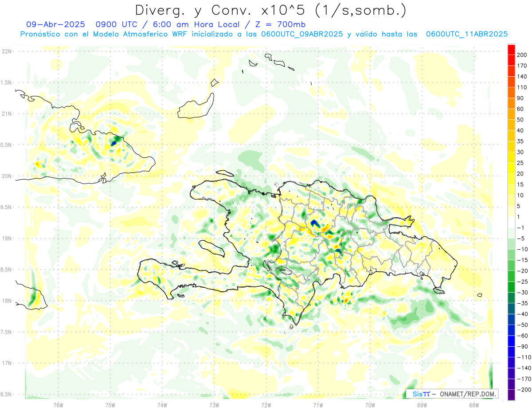
Task: Click the "7.5N" axis label
Action: point(7,332)
